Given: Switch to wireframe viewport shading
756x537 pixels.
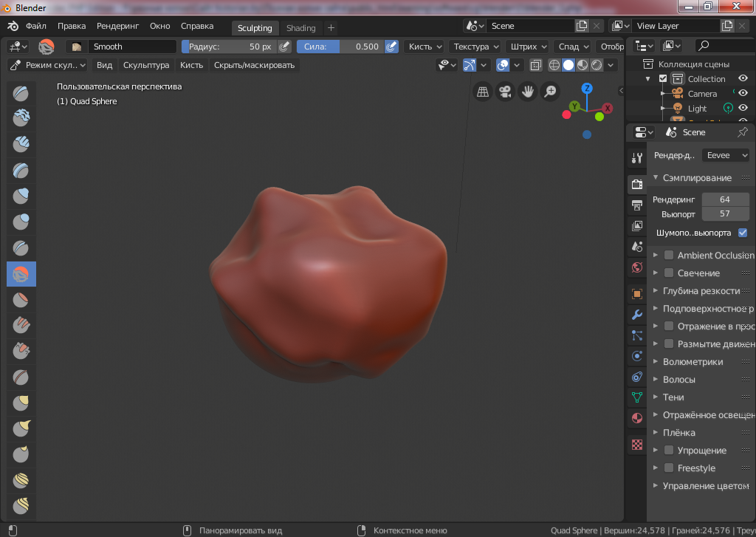Looking at the screenshot, I should pyautogui.click(x=554, y=65).
